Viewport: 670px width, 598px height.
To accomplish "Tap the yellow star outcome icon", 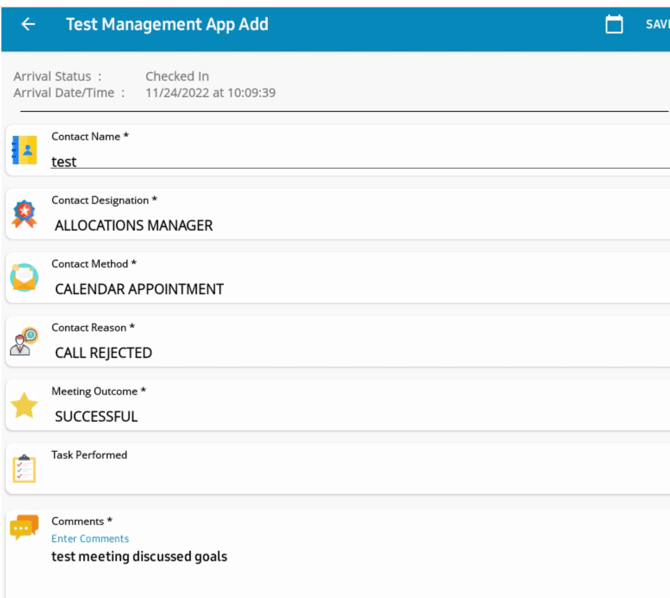I will click(24, 405).
